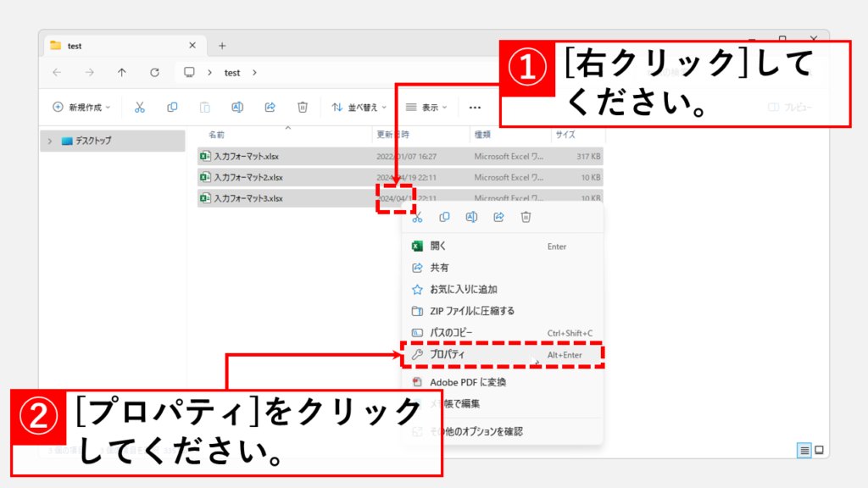Open the 並べ替え sort dropdown

point(359,108)
